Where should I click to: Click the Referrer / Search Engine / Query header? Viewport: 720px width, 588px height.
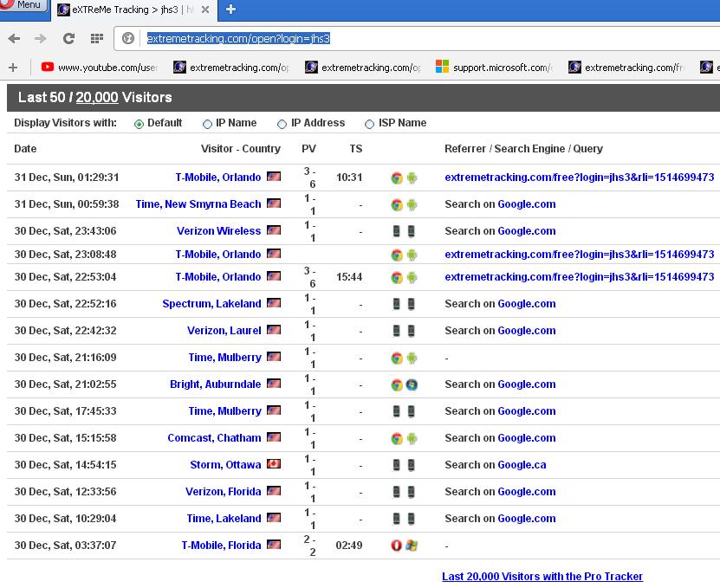click(x=523, y=149)
